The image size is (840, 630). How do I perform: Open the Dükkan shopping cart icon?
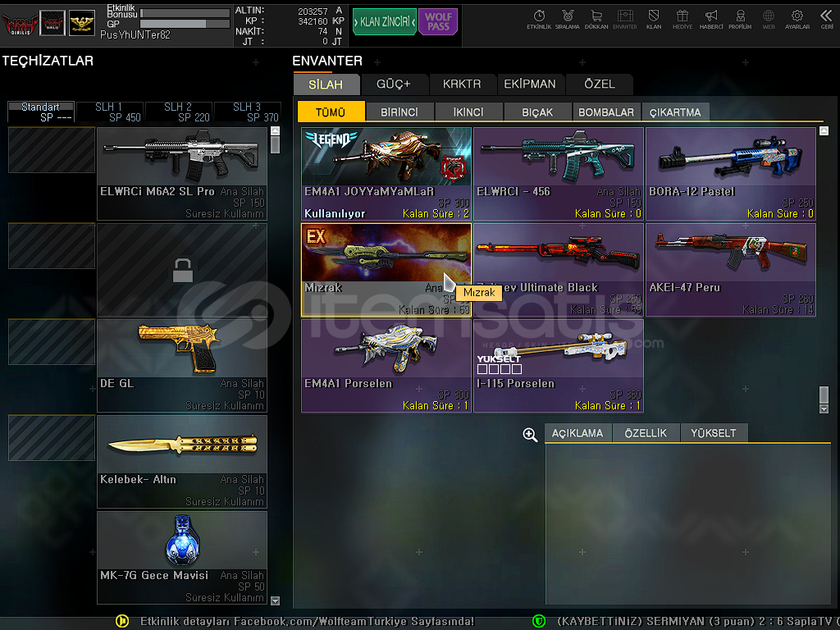596,20
